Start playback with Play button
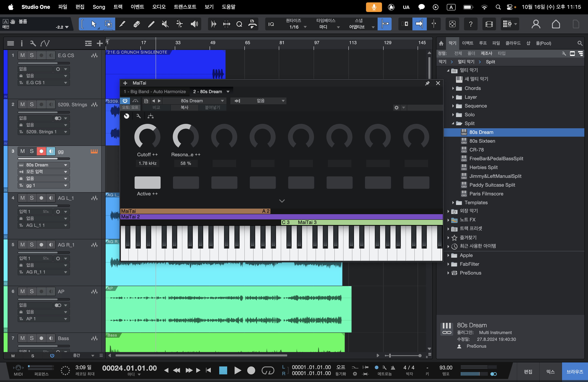The image size is (588, 382). [237, 370]
